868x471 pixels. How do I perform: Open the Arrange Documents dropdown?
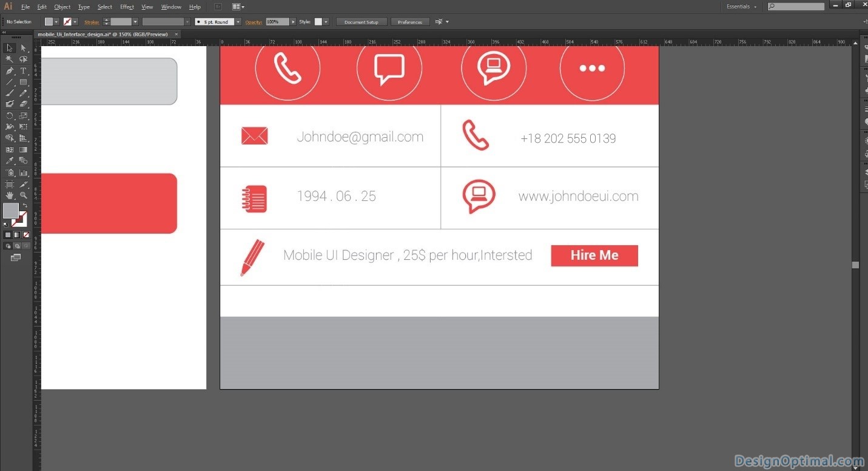[x=238, y=7]
